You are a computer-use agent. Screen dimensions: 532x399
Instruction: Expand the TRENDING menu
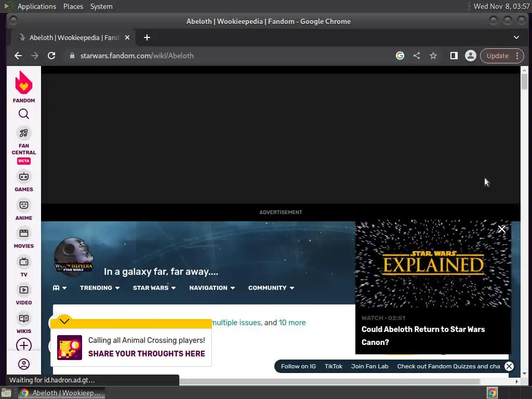coord(100,288)
